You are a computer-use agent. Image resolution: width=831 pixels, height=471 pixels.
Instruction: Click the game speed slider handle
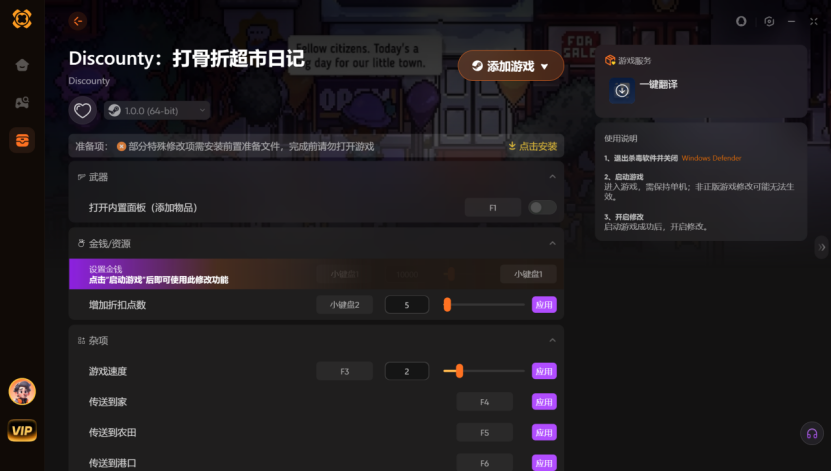pyautogui.click(x=459, y=371)
